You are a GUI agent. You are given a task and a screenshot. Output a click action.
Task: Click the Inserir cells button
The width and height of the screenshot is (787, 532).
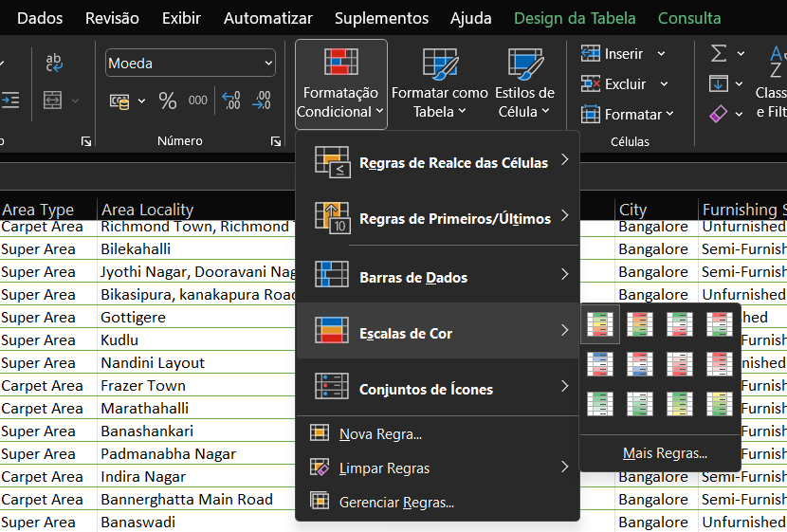click(613, 54)
